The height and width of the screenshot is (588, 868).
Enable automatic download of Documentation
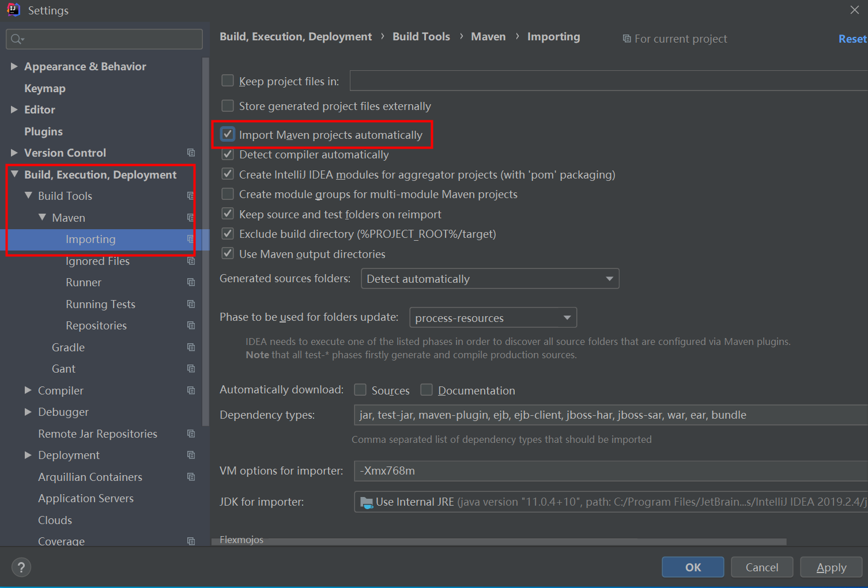[x=427, y=390]
